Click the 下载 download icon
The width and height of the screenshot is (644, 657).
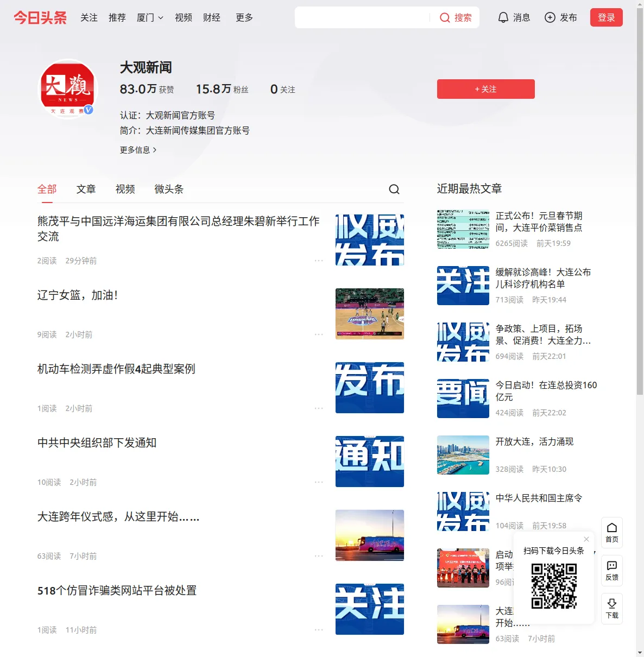coord(612,608)
